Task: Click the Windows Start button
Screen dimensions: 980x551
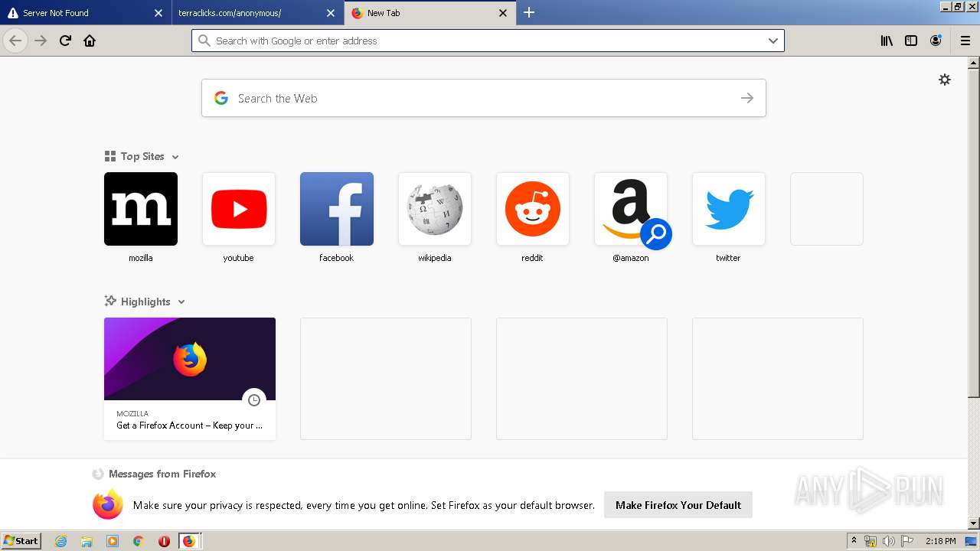Action: pos(21,540)
